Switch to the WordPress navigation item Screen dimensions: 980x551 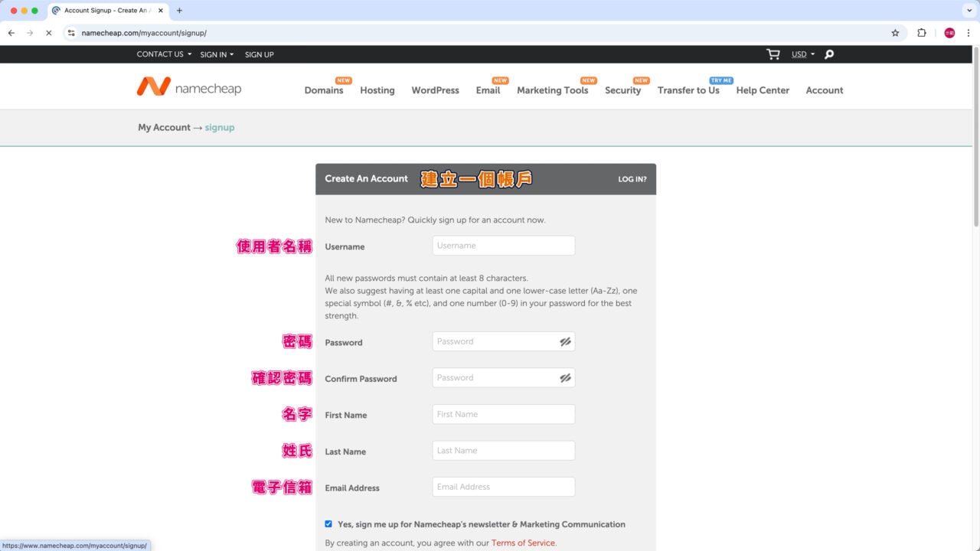pos(435,90)
